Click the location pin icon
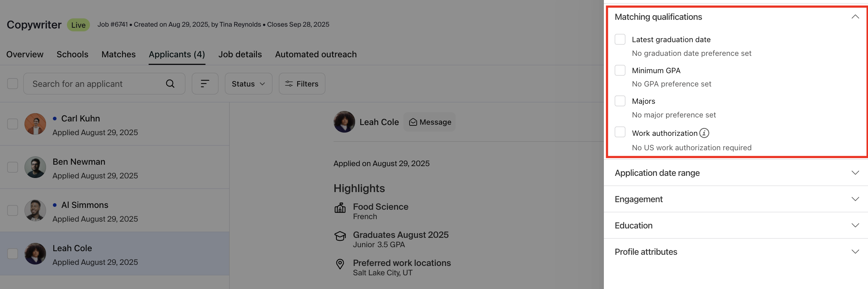 coord(340,264)
